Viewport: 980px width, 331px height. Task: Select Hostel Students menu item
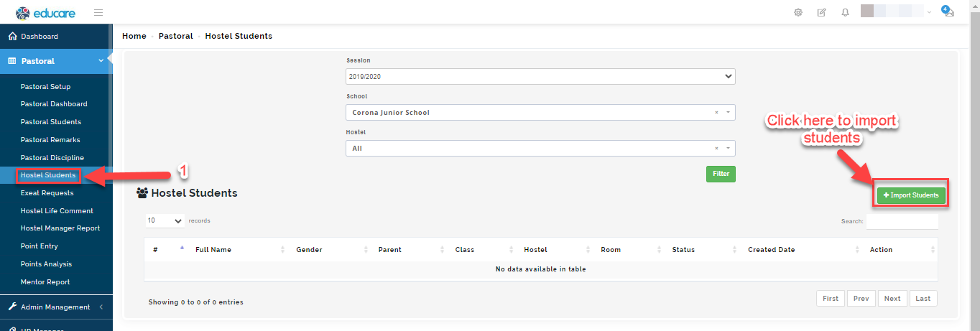tap(48, 175)
